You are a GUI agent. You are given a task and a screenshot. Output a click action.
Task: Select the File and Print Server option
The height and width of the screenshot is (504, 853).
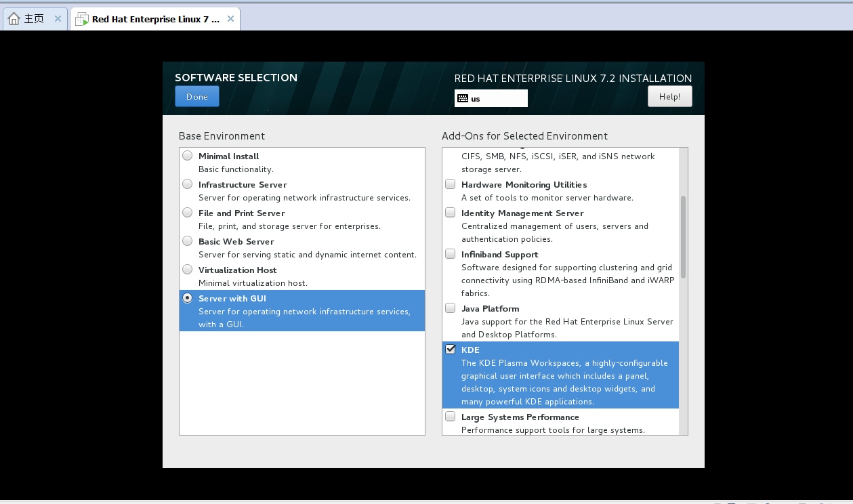tap(188, 213)
